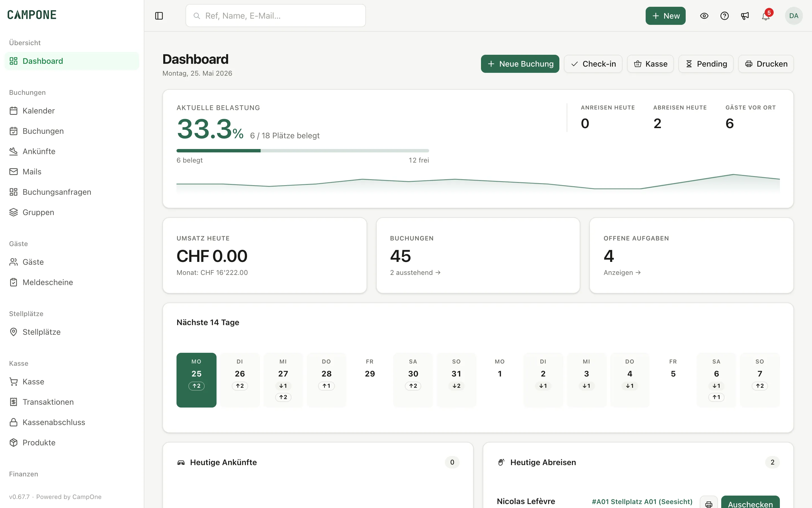This screenshot has width=812, height=508.
Task: Open the megaphone announcements icon
Action: [745, 16]
